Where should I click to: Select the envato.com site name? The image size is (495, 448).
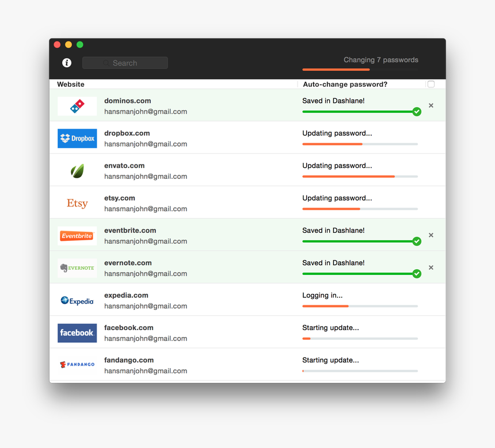(x=124, y=166)
